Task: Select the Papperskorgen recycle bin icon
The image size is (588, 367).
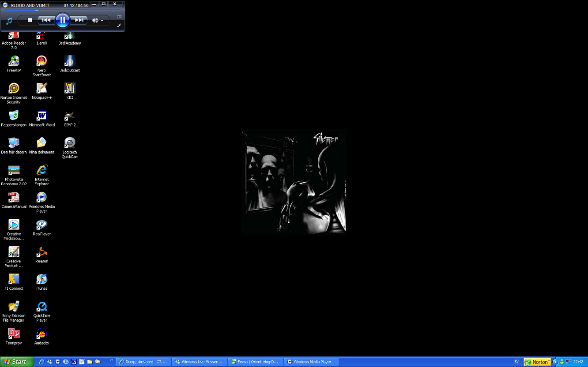Action: click(x=14, y=119)
